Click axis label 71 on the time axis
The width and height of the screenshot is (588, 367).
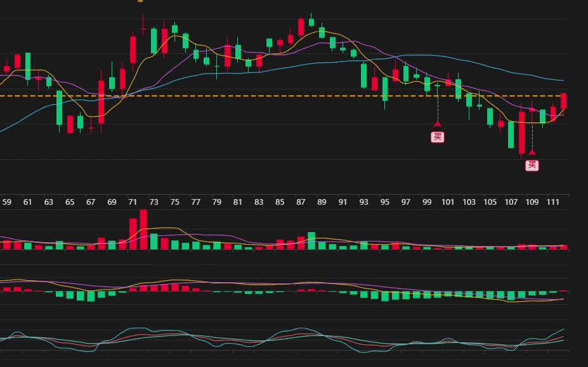pyautogui.click(x=133, y=202)
